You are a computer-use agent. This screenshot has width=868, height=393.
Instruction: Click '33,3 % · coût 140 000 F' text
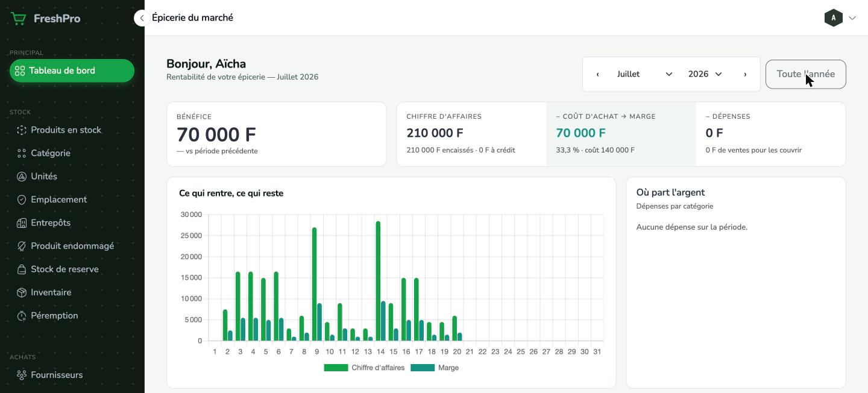[x=595, y=150]
